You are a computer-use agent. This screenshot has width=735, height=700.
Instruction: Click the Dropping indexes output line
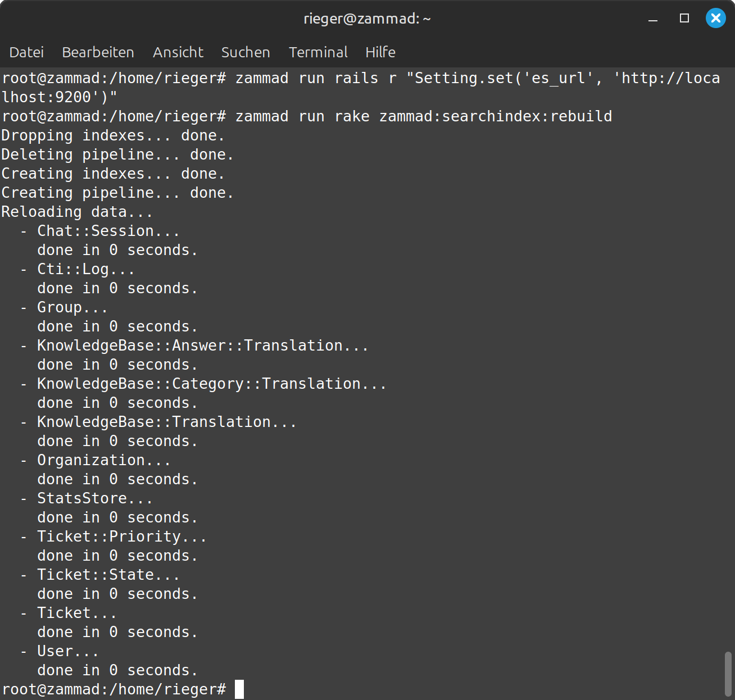click(113, 135)
